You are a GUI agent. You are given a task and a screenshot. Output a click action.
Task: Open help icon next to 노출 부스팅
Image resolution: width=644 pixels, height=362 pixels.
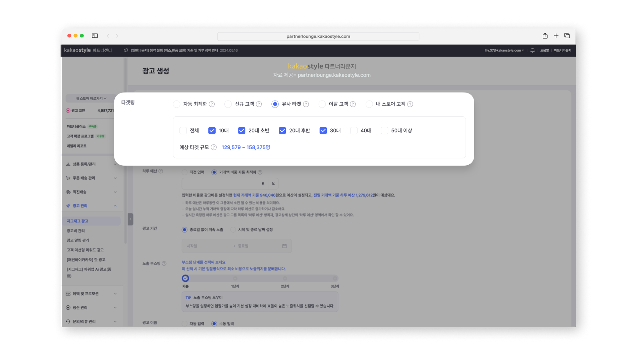pos(164,263)
